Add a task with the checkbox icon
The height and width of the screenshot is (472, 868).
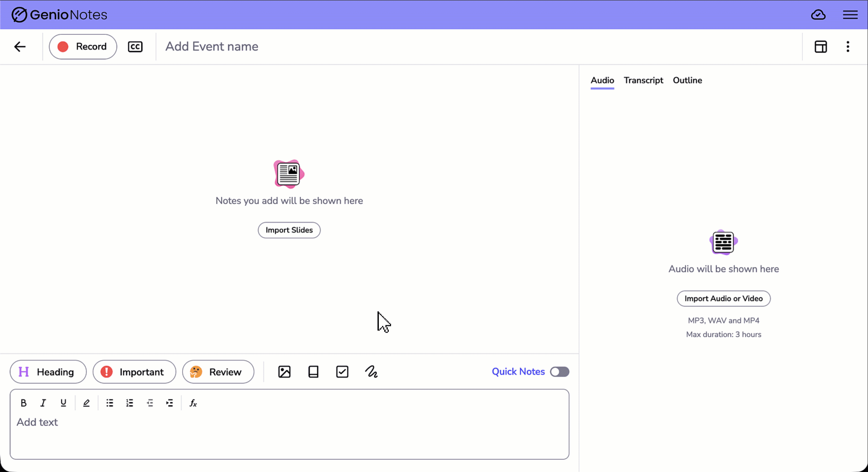point(342,372)
